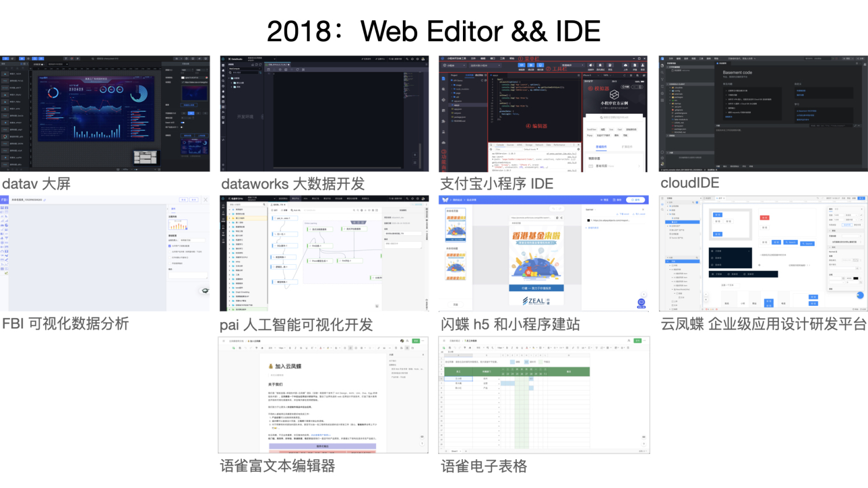
Task: Toggle bold formatting in Yuque editor
Action: [290, 348]
